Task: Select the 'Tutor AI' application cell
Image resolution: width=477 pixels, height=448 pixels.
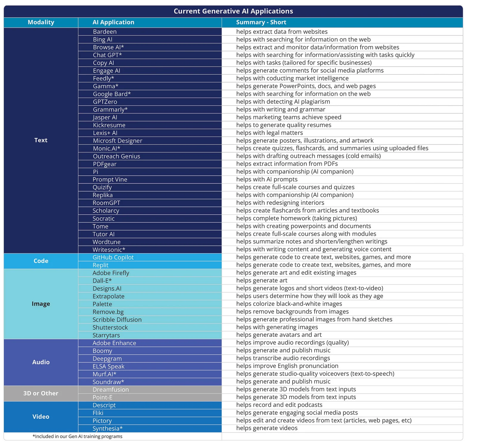Action: (x=150, y=234)
